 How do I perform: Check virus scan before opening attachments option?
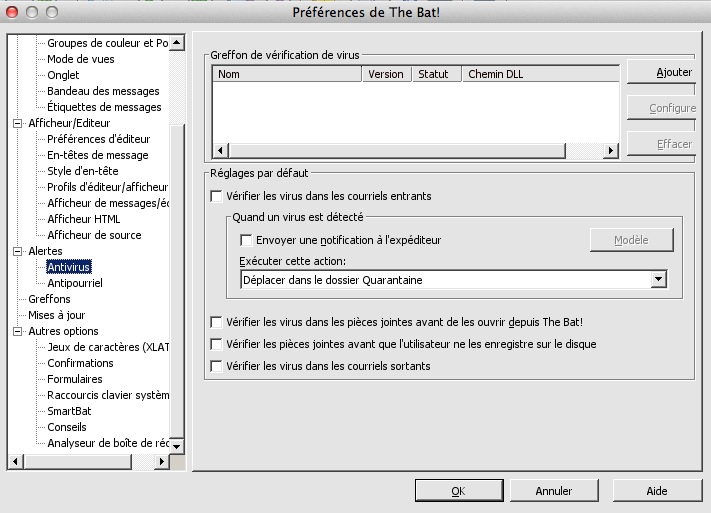216,323
